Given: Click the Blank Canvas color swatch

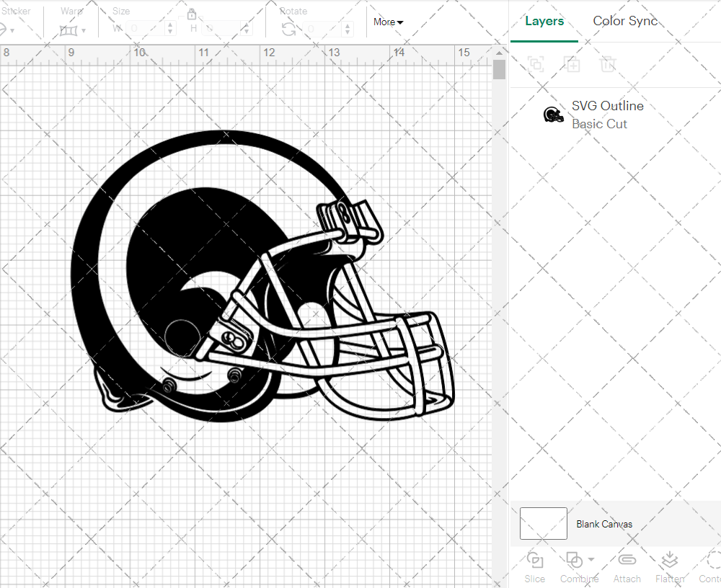Looking at the screenshot, I should (x=543, y=524).
